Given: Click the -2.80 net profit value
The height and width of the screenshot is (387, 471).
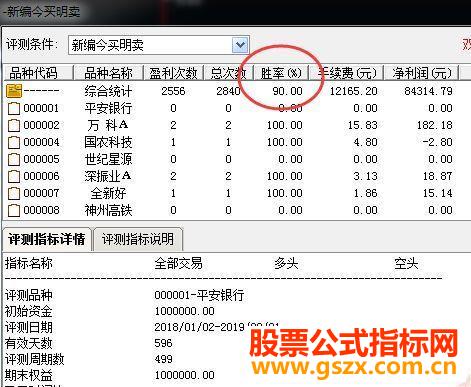Looking at the screenshot, I should [x=437, y=142].
